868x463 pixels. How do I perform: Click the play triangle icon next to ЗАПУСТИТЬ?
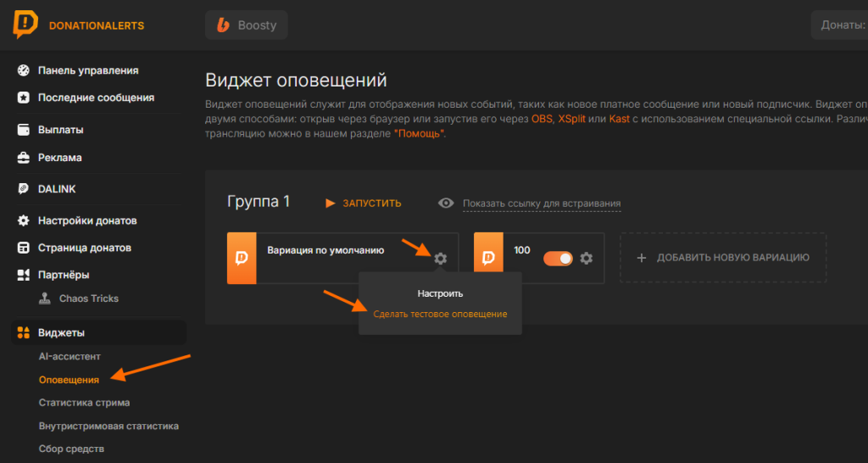coord(331,204)
